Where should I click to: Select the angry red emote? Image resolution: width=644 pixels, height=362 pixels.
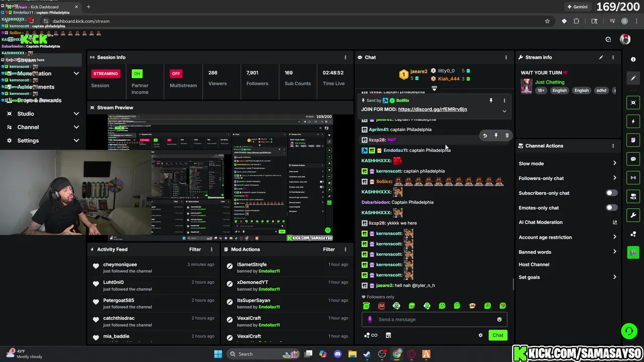pos(381,306)
